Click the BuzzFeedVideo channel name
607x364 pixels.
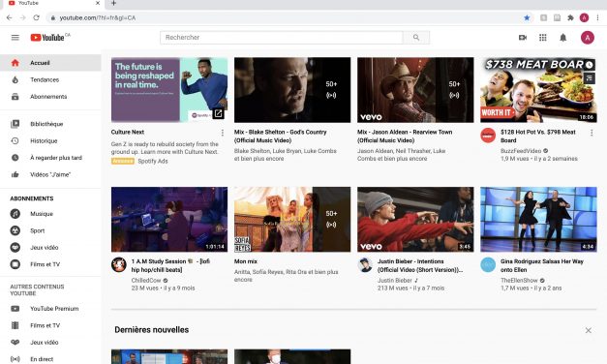coord(521,151)
